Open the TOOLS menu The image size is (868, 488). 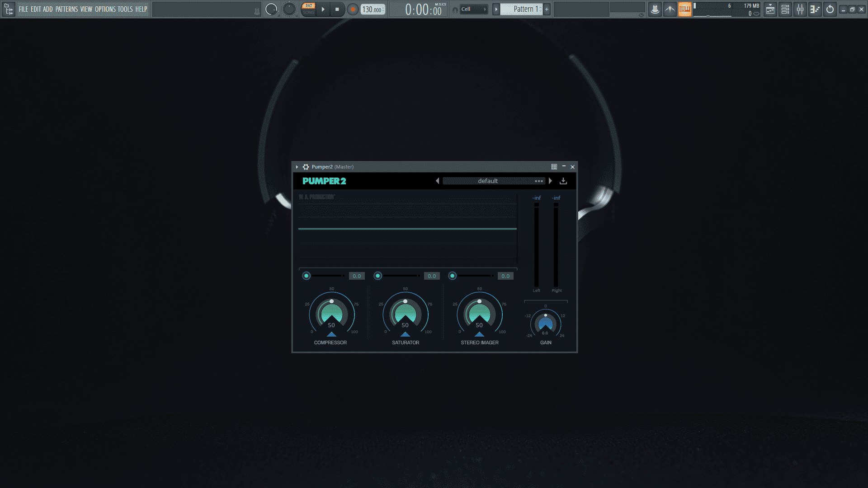click(x=125, y=9)
